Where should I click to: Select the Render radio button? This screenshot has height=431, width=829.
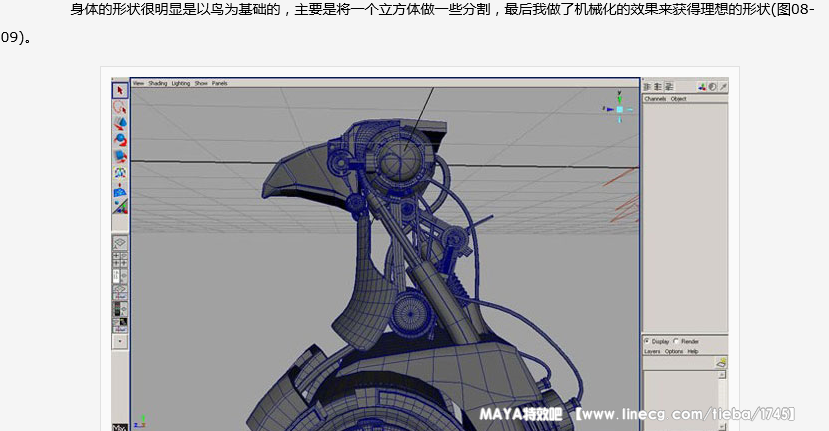pos(676,341)
